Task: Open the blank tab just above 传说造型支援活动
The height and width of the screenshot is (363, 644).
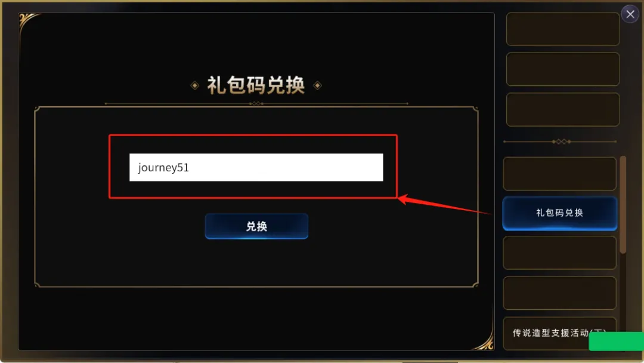Action: pos(559,293)
